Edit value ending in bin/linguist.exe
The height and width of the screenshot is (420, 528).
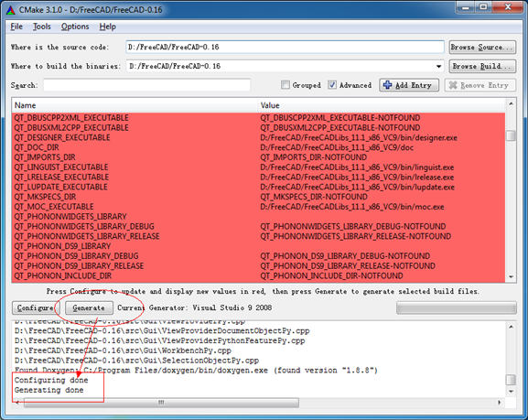[x=357, y=167]
